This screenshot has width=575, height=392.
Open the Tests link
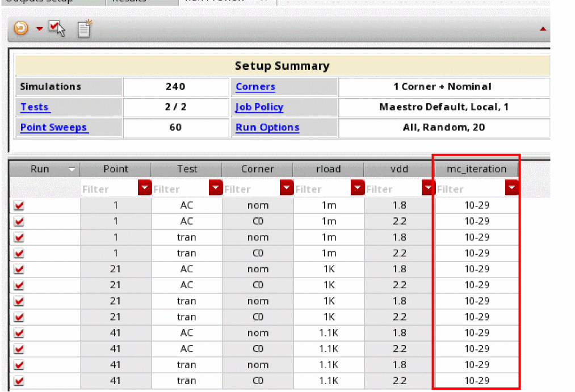coord(35,107)
